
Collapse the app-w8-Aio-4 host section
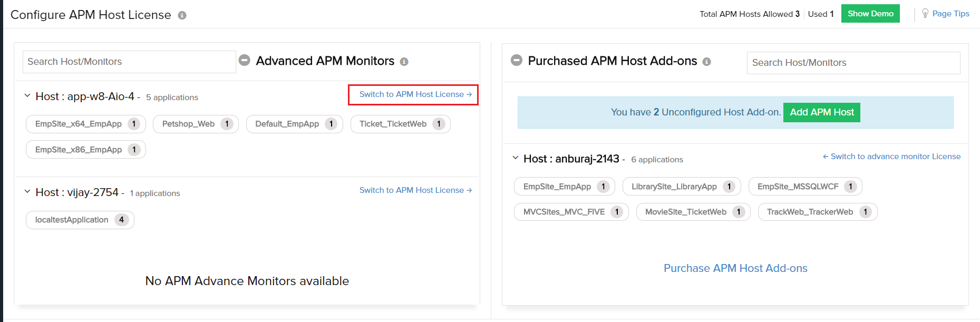[27, 96]
